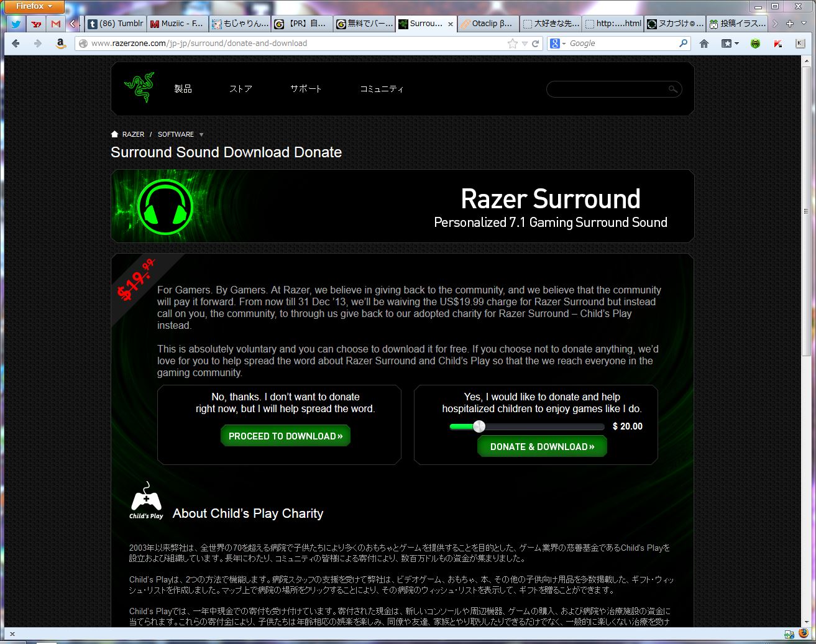Expand the SOFTWARE breadcrumb dropdown arrow
816x644 pixels.
201,135
